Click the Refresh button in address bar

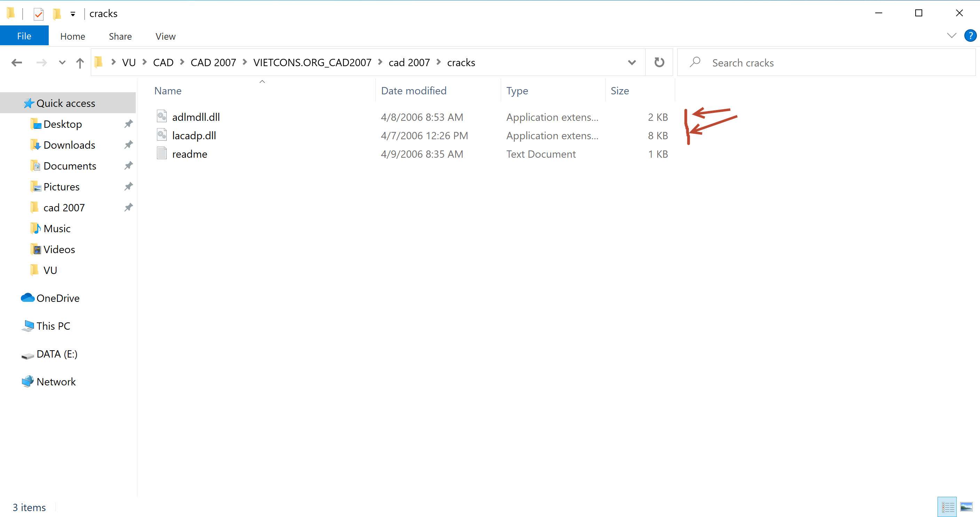659,62
